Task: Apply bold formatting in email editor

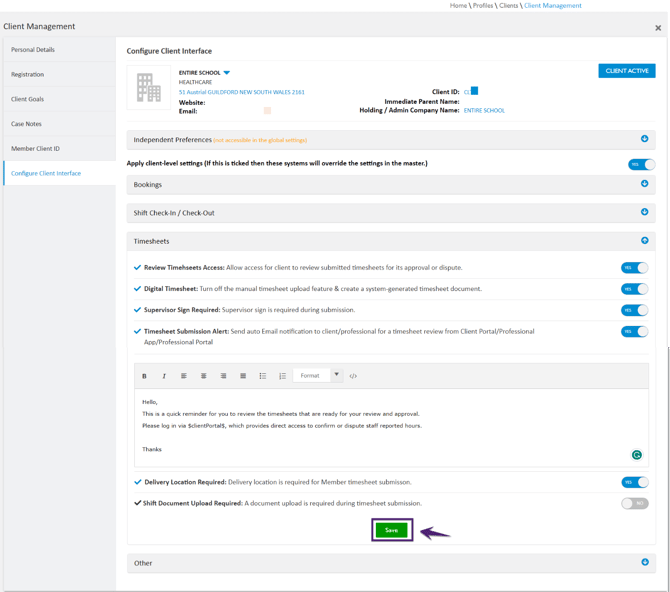Action: click(144, 376)
